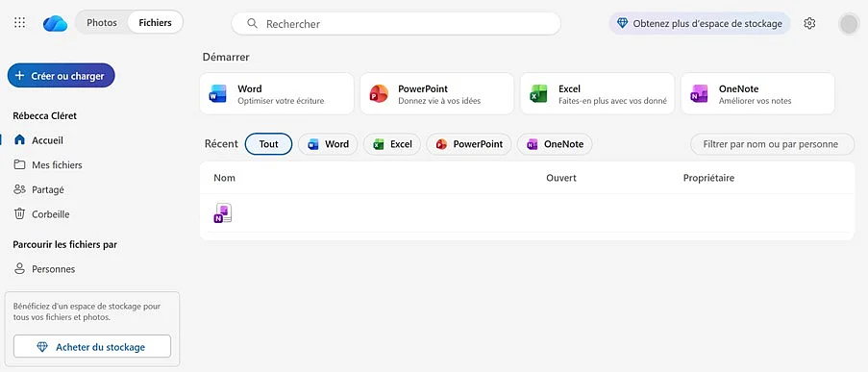Open the settings gear icon

809,23
